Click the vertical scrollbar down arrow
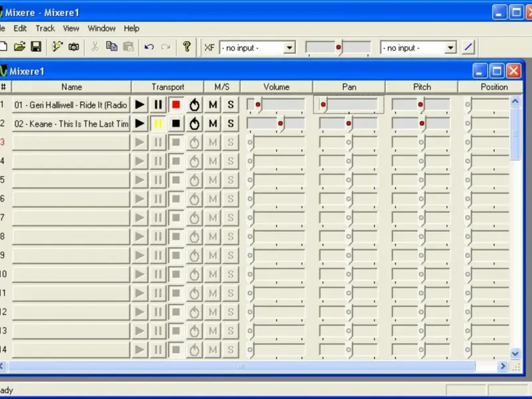The image size is (532, 399). tap(515, 354)
